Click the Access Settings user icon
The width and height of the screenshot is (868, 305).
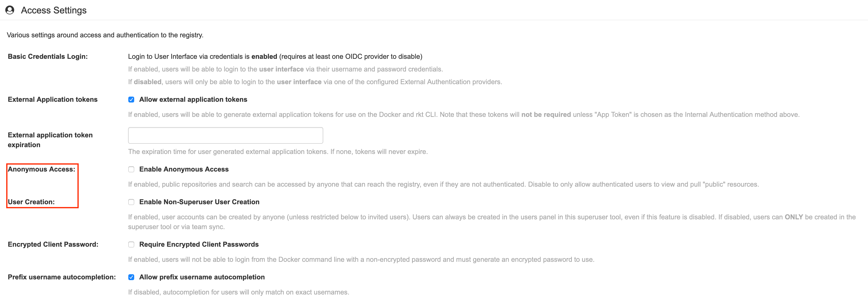pyautogui.click(x=10, y=10)
